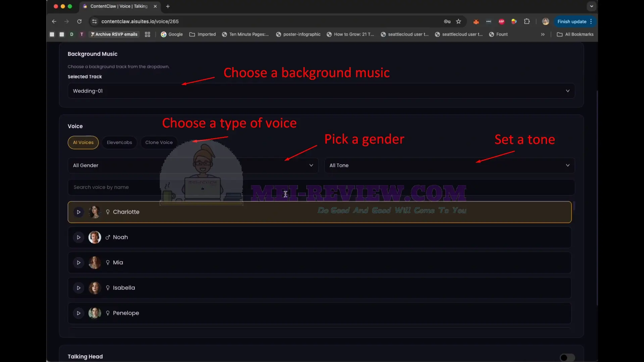This screenshot has width=644, height=362.
Task: Open the browser Extensions puzzle icon
Action: (x=527, y=21)
